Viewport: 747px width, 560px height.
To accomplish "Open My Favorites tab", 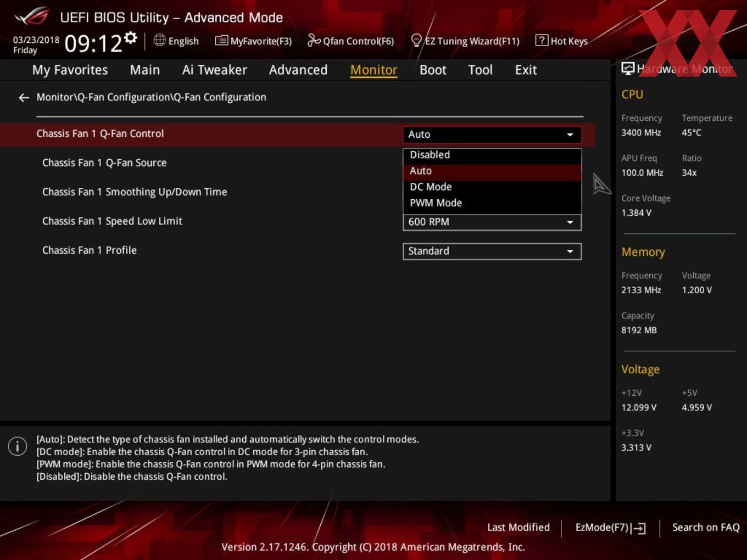I will [70, 70].
